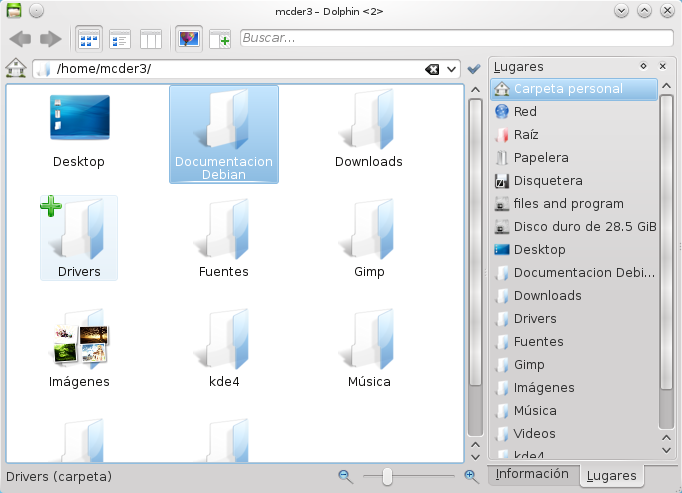This screenshot has width=682, height=493.
Task: Select the Drivers folder in file view
Action: 79,238
